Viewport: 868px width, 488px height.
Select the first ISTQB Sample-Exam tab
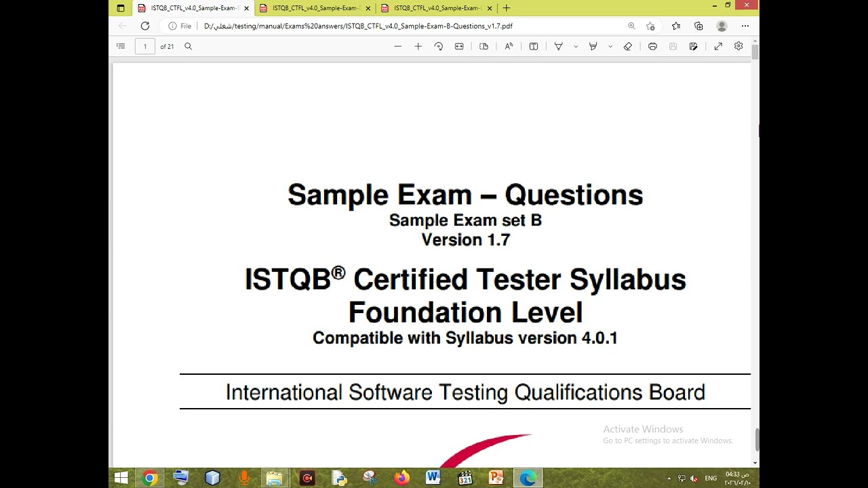click(193, 8)
